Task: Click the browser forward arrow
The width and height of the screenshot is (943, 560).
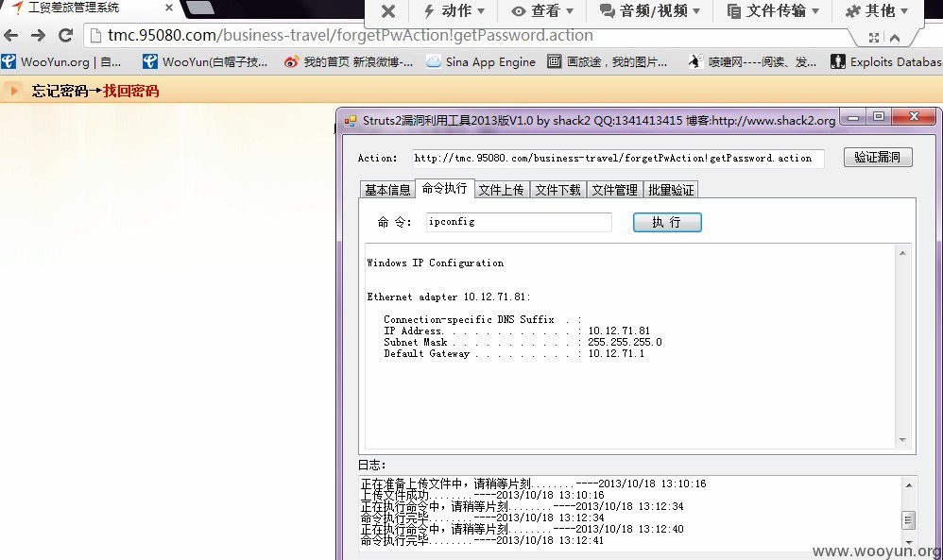Action: point(38,36)
